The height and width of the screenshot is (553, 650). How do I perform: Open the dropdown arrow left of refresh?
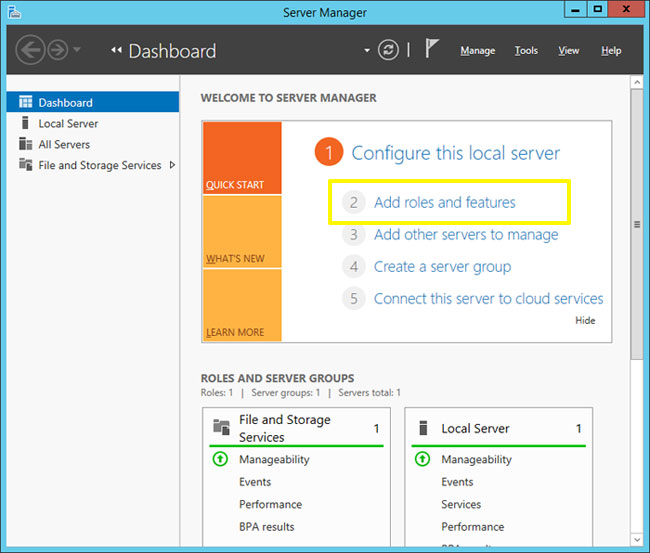[366, 51]
